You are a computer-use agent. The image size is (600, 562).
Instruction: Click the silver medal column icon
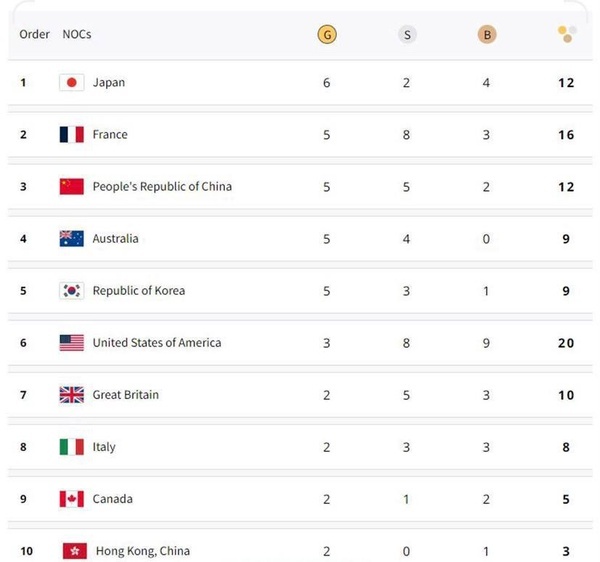pyautogui.click(x=407, y=35)
